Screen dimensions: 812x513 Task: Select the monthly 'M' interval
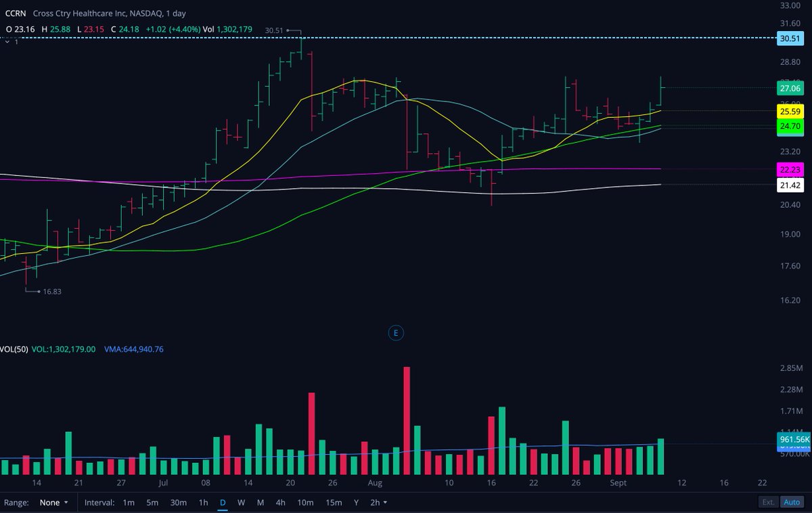pos(261,503)
